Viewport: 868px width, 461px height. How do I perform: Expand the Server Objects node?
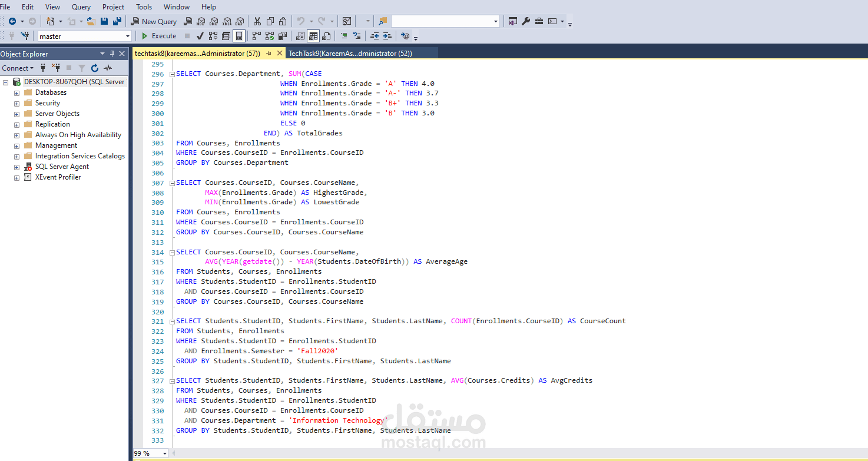pos(16,114)
